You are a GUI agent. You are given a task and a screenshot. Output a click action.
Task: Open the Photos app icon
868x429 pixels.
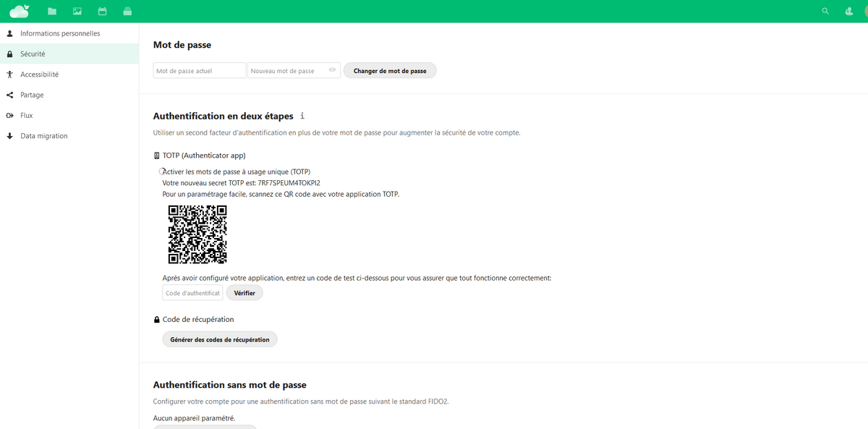click(x=77, y=12)
